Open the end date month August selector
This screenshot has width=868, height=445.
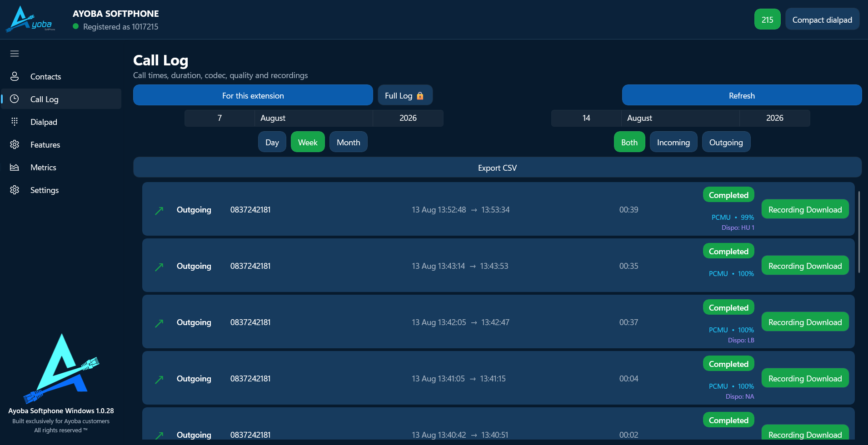[680, 118]
